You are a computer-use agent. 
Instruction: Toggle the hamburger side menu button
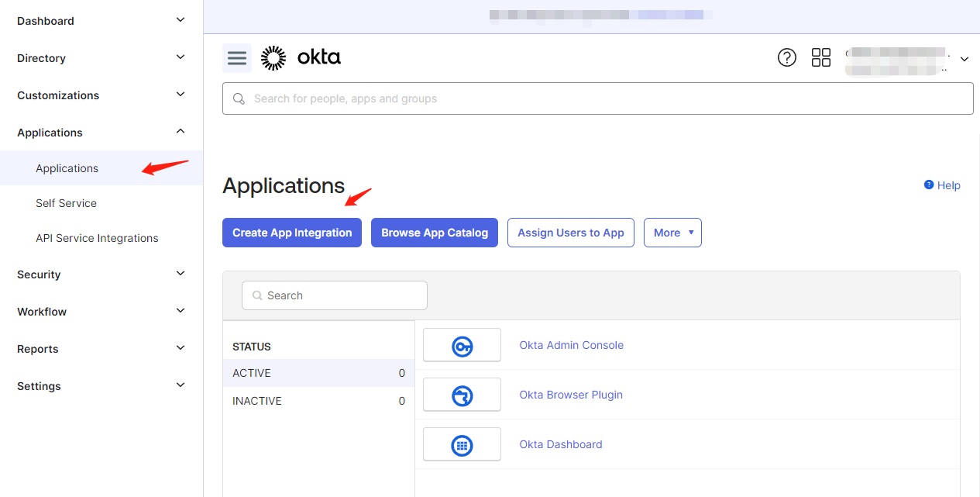pos(237,58)
